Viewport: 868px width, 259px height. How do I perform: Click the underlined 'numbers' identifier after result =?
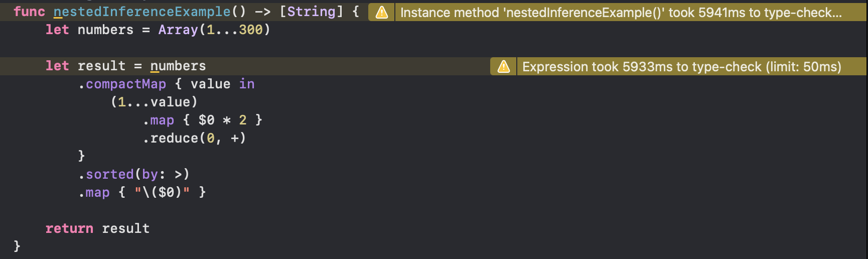(178, 66)
